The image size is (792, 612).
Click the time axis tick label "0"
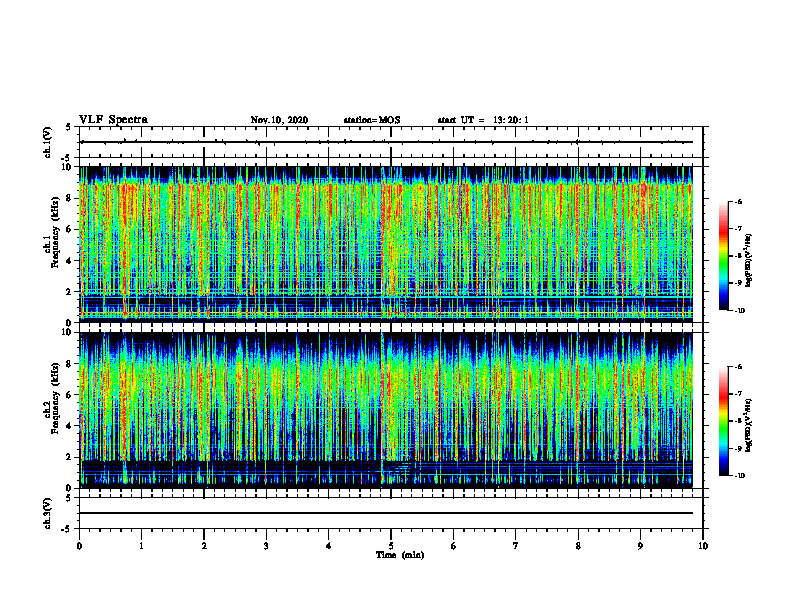pyautogui.click(x=79, y=546)
